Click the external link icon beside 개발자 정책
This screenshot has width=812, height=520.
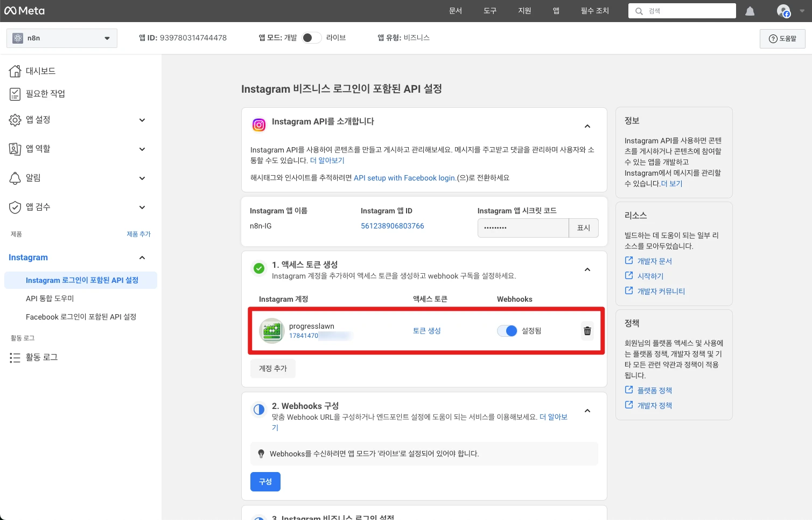(x=629, y=405)
